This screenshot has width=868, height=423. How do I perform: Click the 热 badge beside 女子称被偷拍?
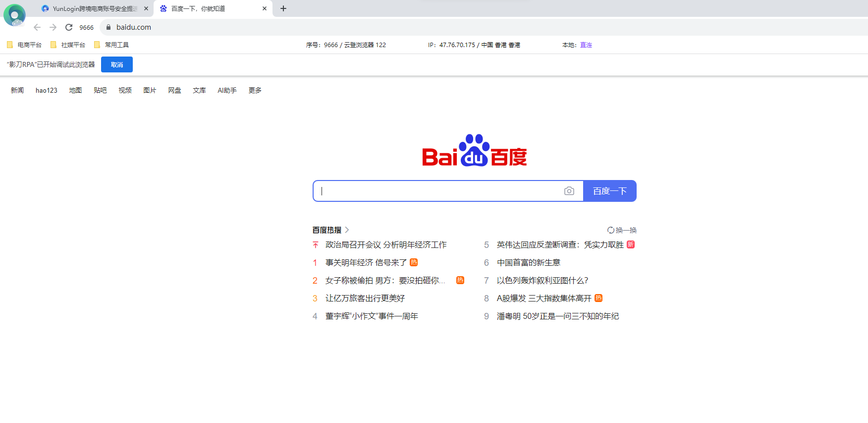click(460, 280)
